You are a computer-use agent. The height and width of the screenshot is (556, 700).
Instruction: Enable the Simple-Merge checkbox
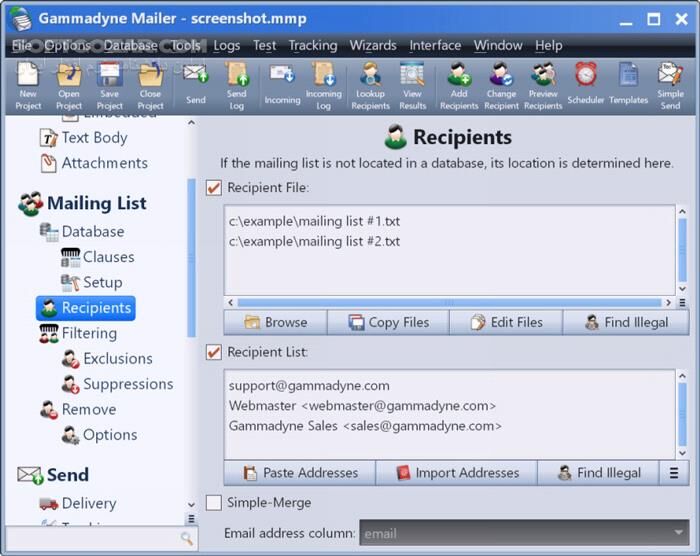(213, 502)
